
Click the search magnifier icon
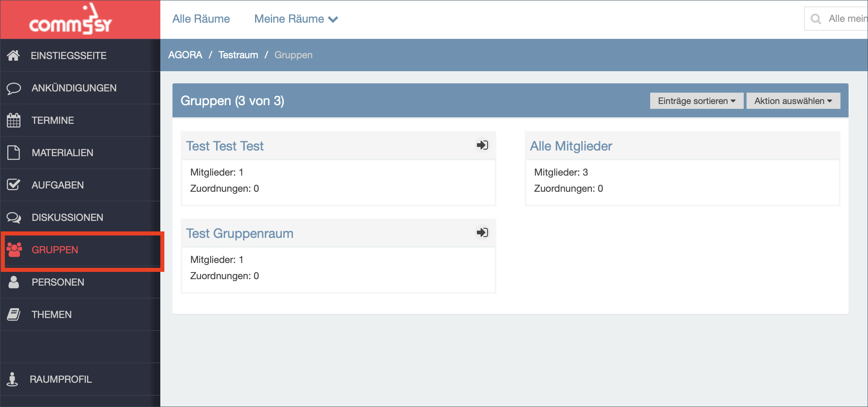coord(816,19)
